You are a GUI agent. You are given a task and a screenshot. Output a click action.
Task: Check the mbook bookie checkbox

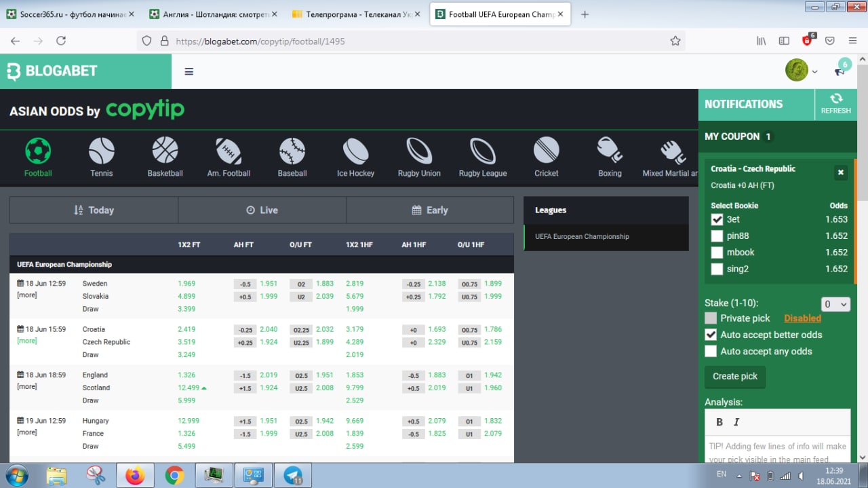[x=717, y=252]
